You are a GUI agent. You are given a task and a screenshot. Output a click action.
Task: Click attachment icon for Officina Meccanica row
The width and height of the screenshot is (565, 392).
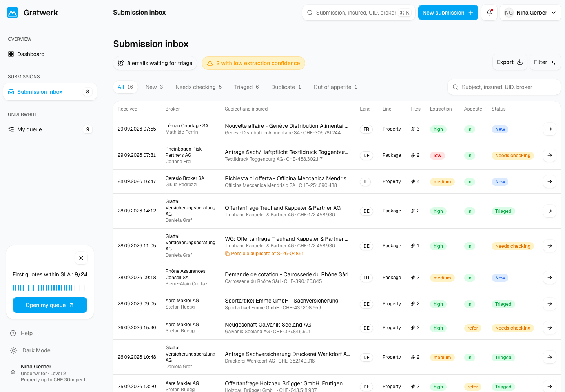[413, 181]
